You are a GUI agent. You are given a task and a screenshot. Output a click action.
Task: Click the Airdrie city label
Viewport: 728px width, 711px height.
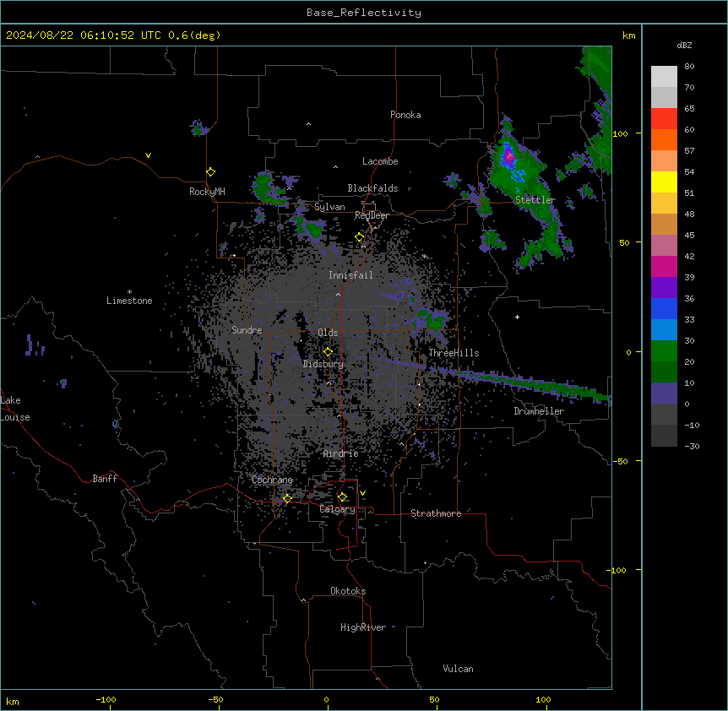341,453
